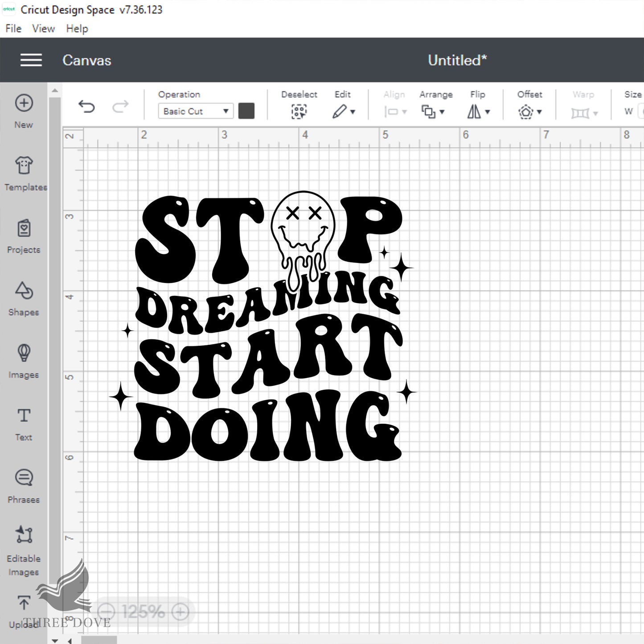Click the left panel scrollbar up arrow
Screen dimensions: 644x644
(x=55, y=90)
